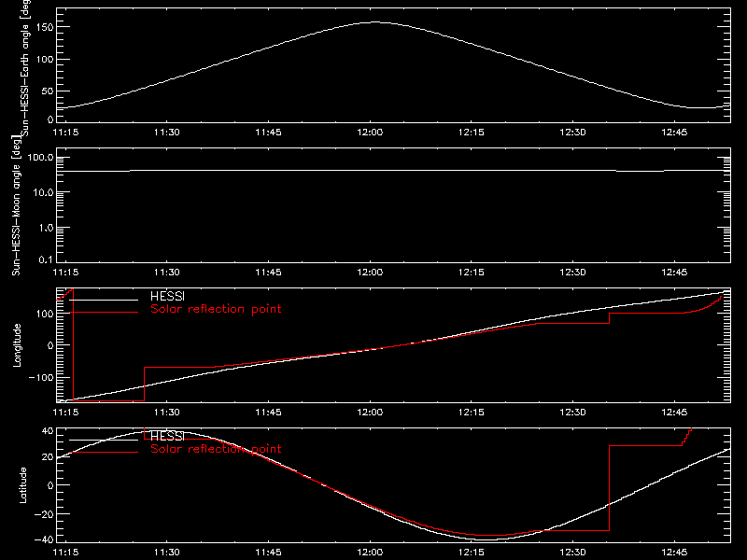Click the Sun-HESSI-Earth angle axis label

25,68
